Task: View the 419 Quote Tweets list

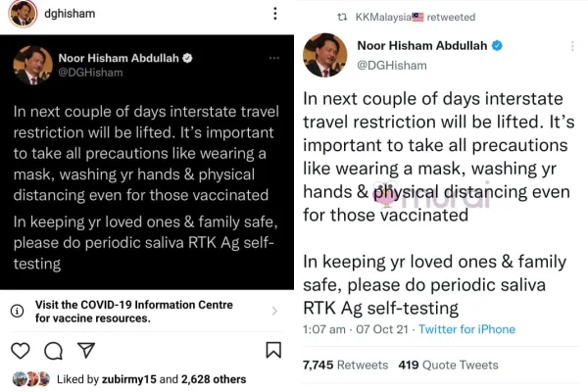Action: 449,365
